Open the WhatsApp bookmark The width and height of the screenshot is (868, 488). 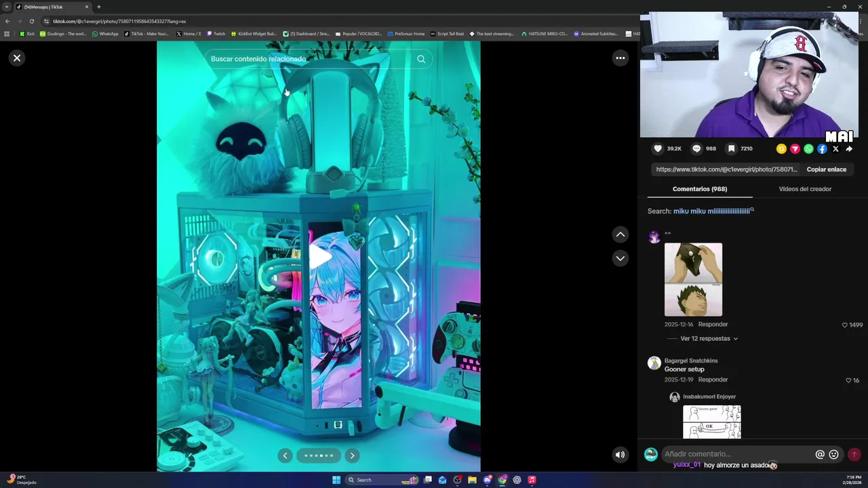[x=105, y=34]
